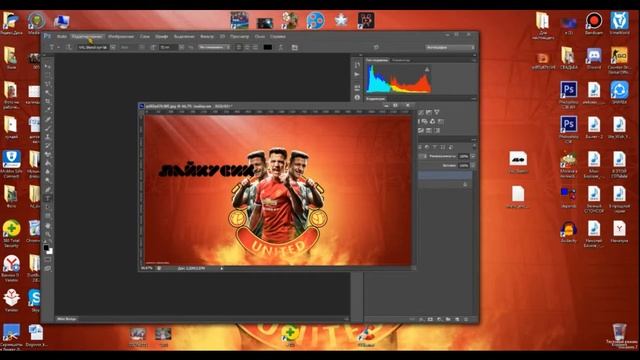
Task: Align text left in options bar
Action: coord(239,47)
